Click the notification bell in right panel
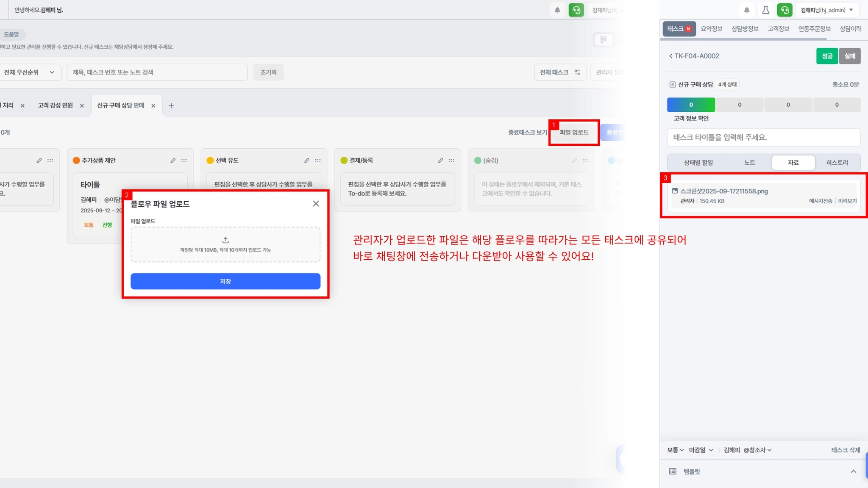 pos(747,10)
